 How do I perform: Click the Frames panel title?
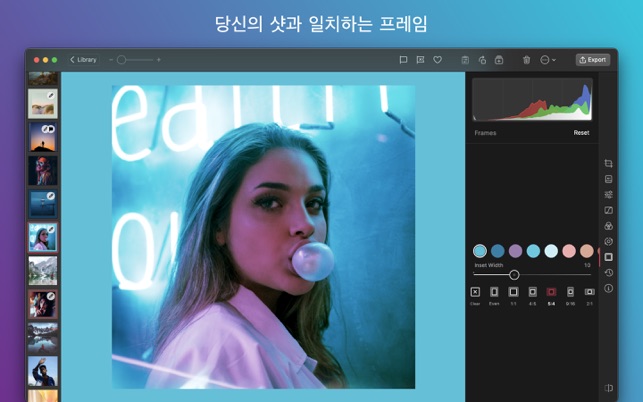(x=485, y=133)
